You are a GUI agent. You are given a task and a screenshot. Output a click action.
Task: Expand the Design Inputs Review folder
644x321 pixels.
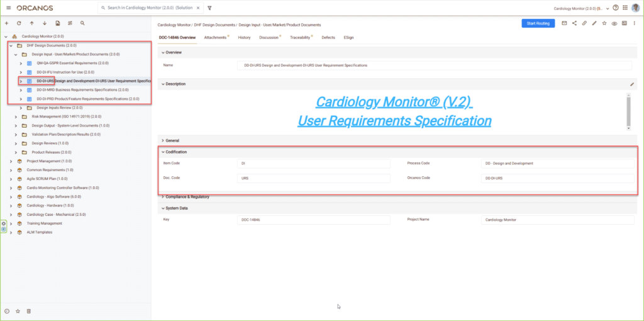click(21, 108)
